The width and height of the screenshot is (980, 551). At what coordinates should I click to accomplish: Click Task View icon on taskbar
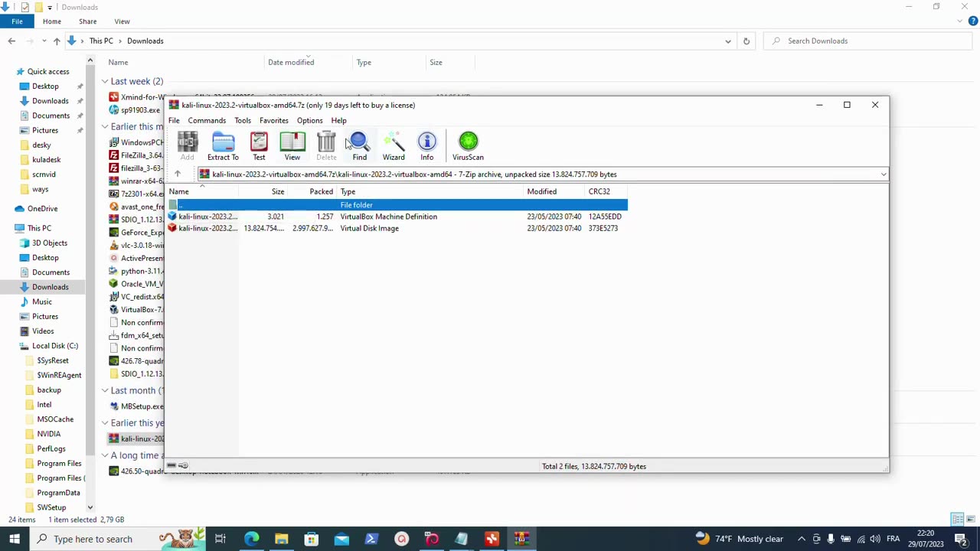click(220, 539)
